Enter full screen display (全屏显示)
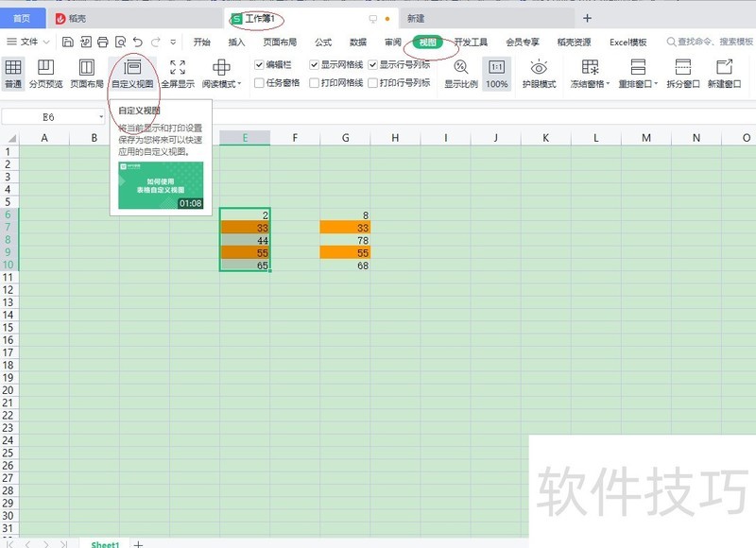 pyautogui.click(x=177, y=73)
